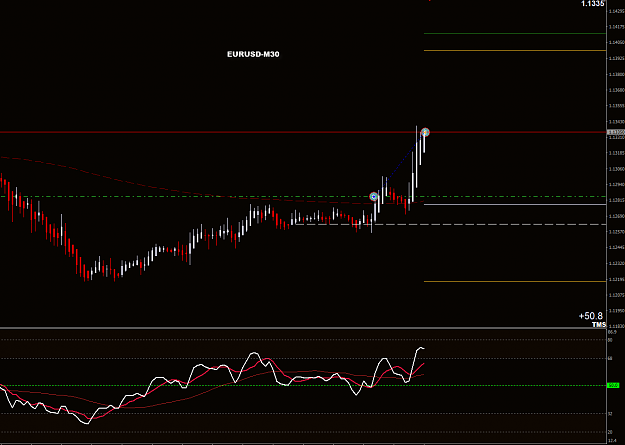Select the trade entry circle marker
Screen dimensions: 625x445
(373, 197)
